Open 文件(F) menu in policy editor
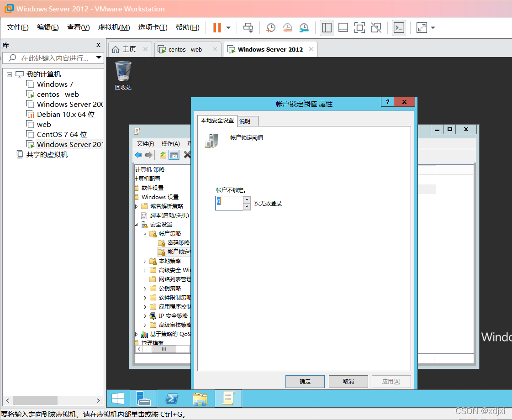 [x=145, y=144]
